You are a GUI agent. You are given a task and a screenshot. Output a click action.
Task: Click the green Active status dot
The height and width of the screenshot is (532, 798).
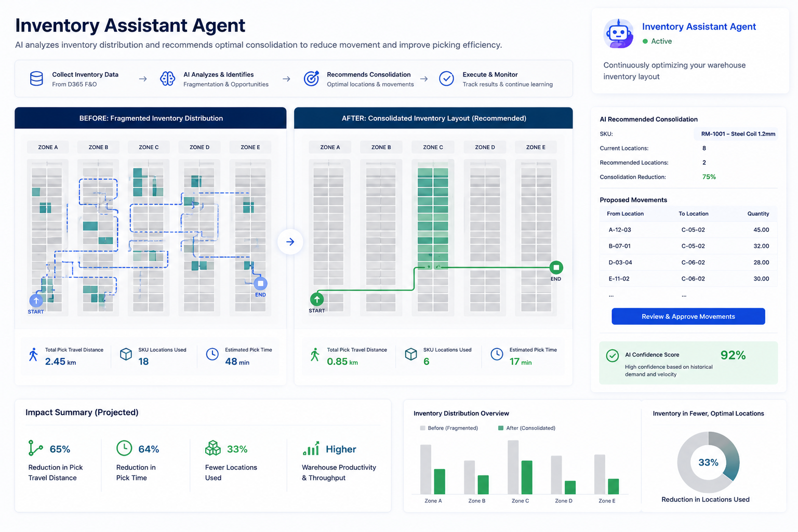pyautogui.click(x=645, y=41)
